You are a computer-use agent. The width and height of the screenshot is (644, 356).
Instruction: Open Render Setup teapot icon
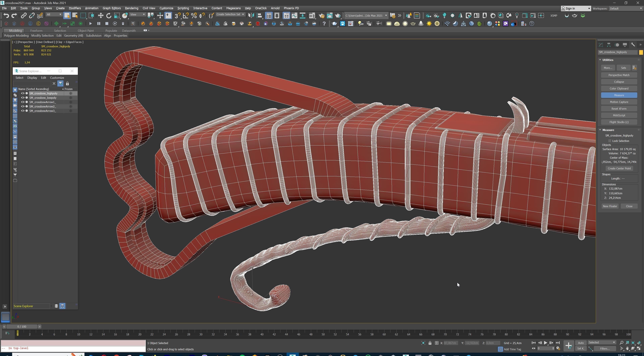click(x=322, y=15)
